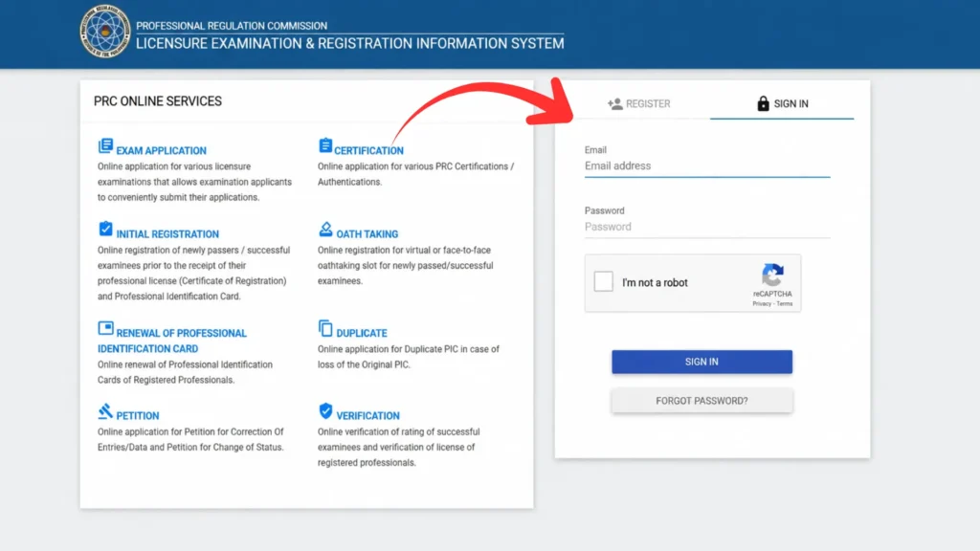
Task: Open the reCAPTCHA Privacy link
Action: pyautogui.click(x=761, y=303)
